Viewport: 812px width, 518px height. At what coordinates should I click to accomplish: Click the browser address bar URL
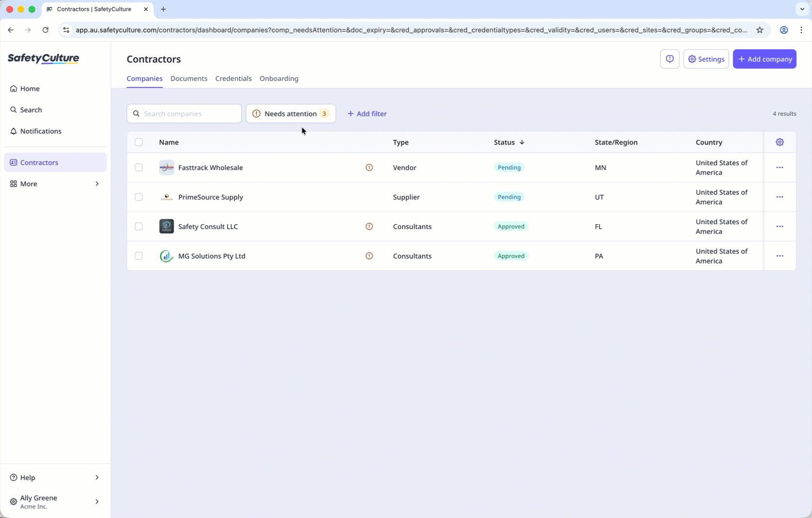[411, 30]
